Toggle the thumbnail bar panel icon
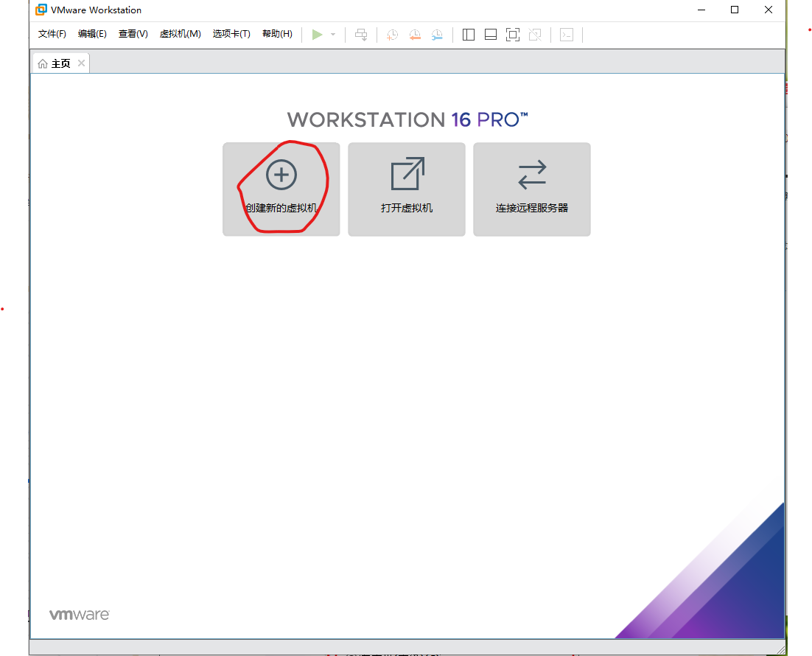This screenshot has width=812, height=656. (x=491, y=35)
